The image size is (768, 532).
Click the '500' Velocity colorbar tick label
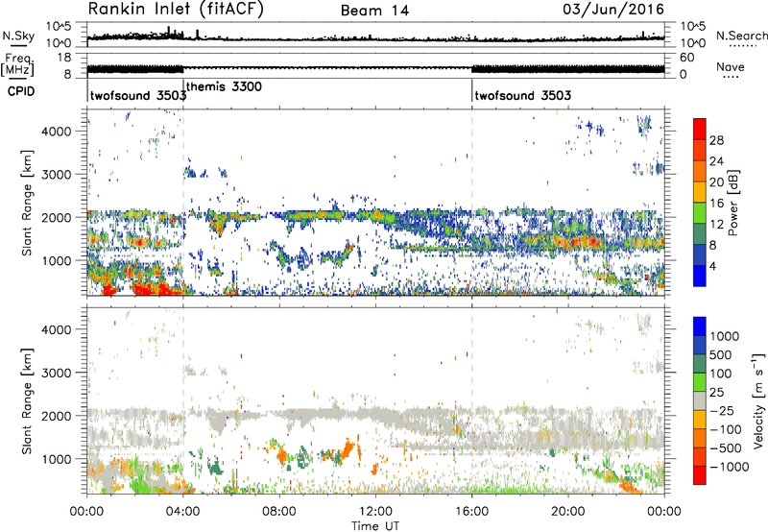(719, 354)
